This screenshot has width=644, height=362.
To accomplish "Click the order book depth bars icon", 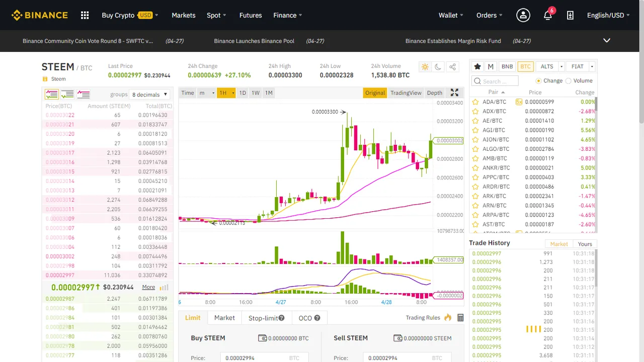I will [x=164, y=287].
